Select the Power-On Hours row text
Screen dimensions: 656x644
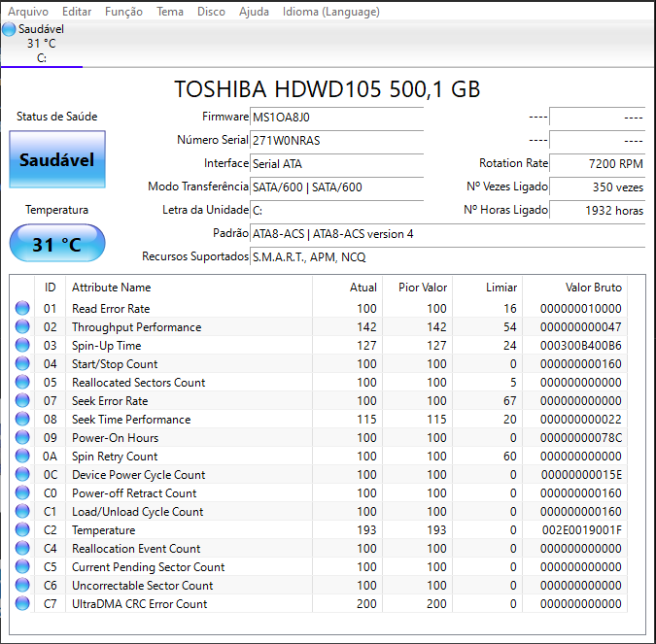coord(115,438)
